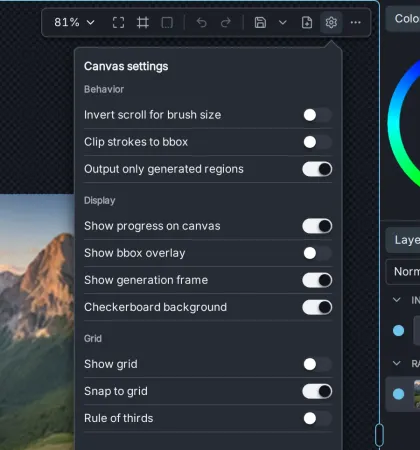Click the bounding box frame icon
This screenshot has height=450, width=420.
click(x=143, y=23)
